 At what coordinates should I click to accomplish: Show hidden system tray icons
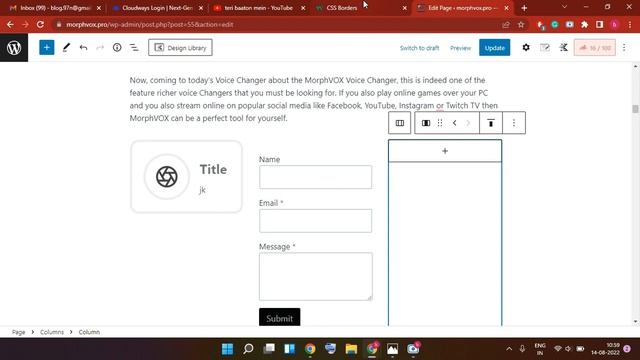click(509, 349)
